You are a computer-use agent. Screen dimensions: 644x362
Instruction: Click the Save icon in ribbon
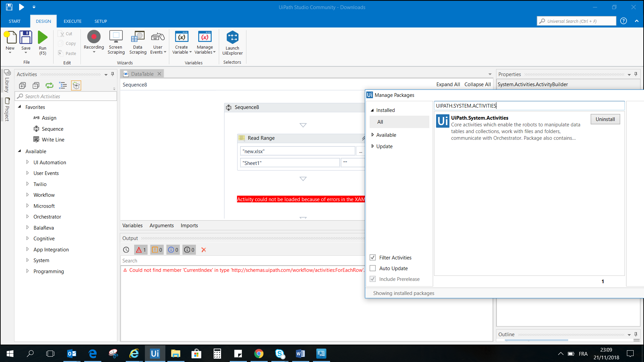click(x=26, y=38)
